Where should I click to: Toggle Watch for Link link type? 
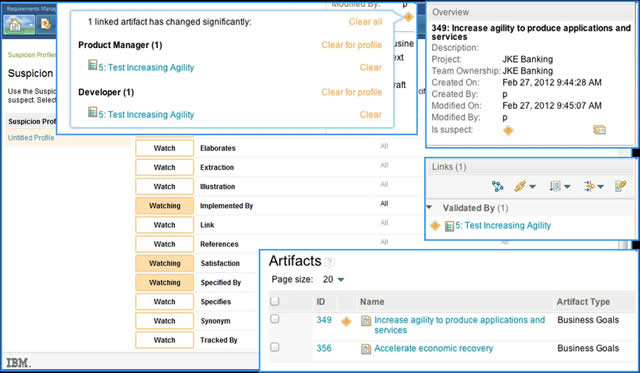(164, 225)
